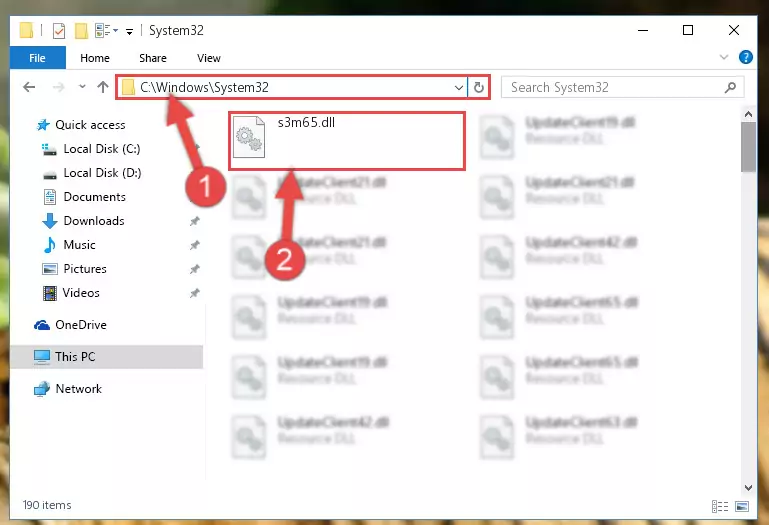769x525 pixels.
Task: Click the New Folder icon in quick access toolbar
Action: tap(81, 30)
